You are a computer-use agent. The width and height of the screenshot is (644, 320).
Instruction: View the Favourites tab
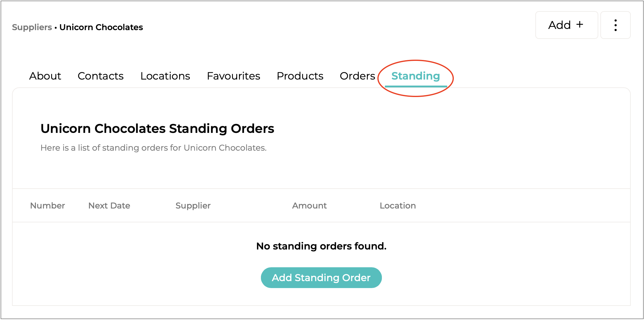click(234, 76)
